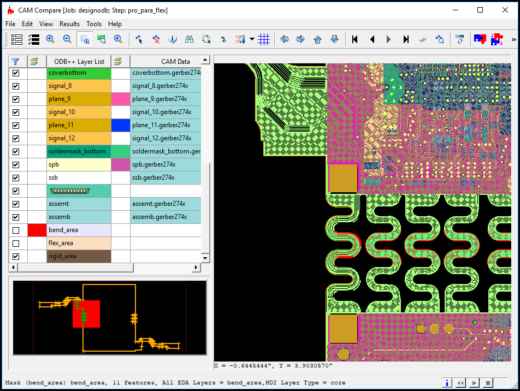Click the green zoom to layer icon
The image size is (520, 391).
101,39
